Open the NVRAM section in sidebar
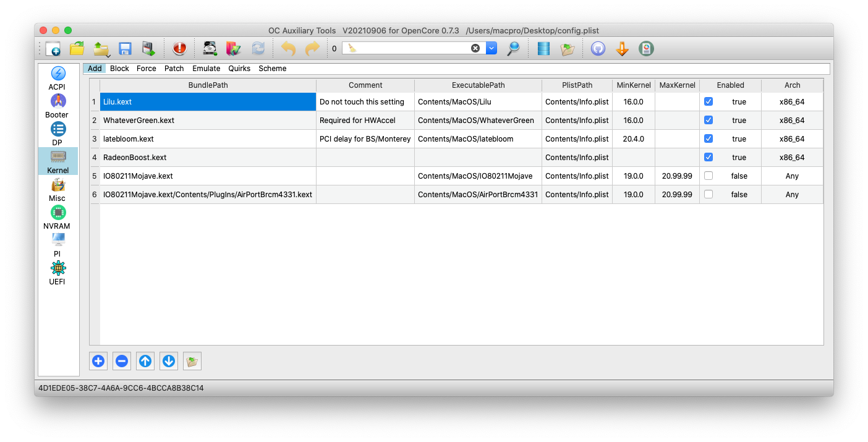The image size is (868, 442). 57,218
